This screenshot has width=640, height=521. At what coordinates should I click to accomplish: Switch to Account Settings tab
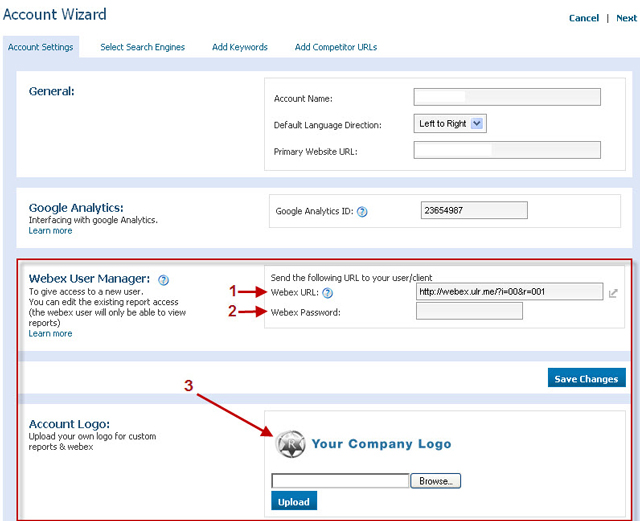(x=40, y=47)
